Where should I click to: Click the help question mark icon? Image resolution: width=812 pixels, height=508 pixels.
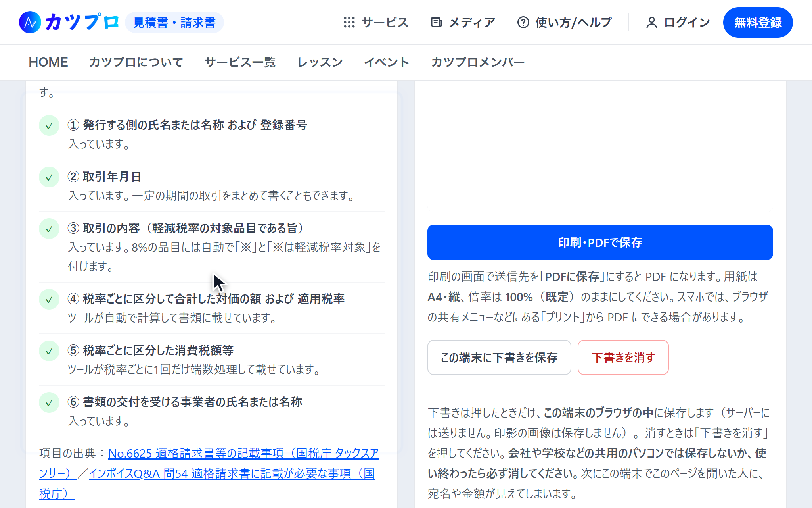click(x=523, y=22)
